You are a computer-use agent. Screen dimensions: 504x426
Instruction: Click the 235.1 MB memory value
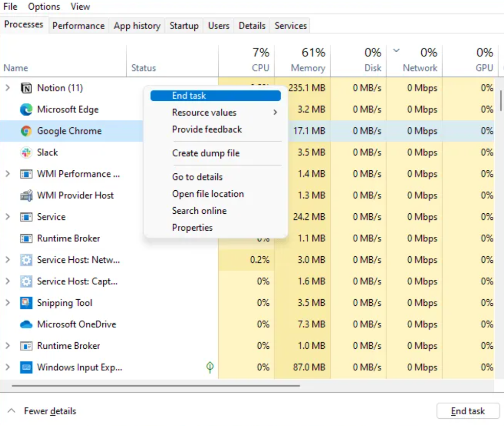(307, 88)
